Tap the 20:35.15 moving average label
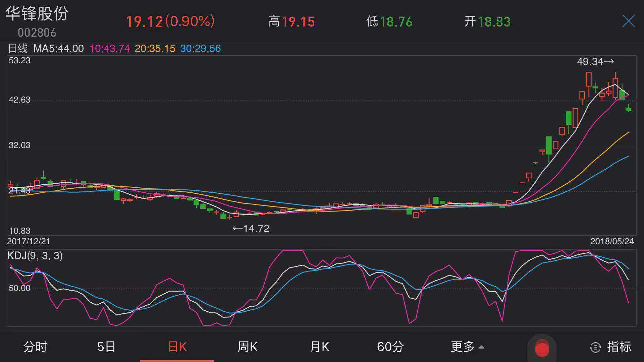 (155, 48)
